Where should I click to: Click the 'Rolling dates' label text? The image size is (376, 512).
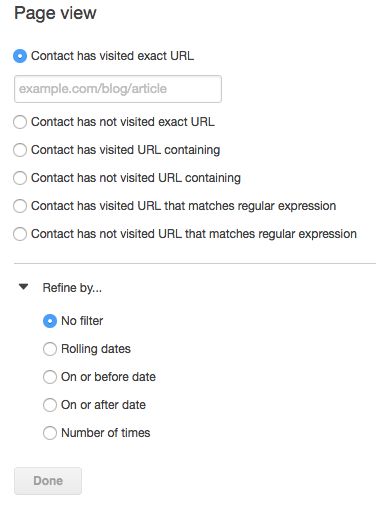coord(96,349)
